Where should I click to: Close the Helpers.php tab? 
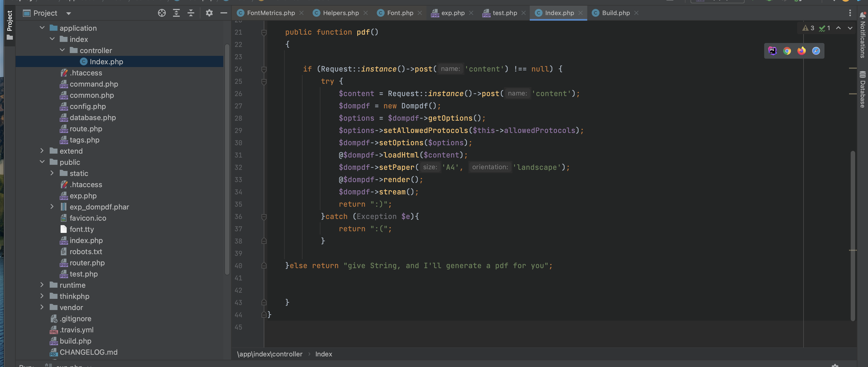[366, 13]
